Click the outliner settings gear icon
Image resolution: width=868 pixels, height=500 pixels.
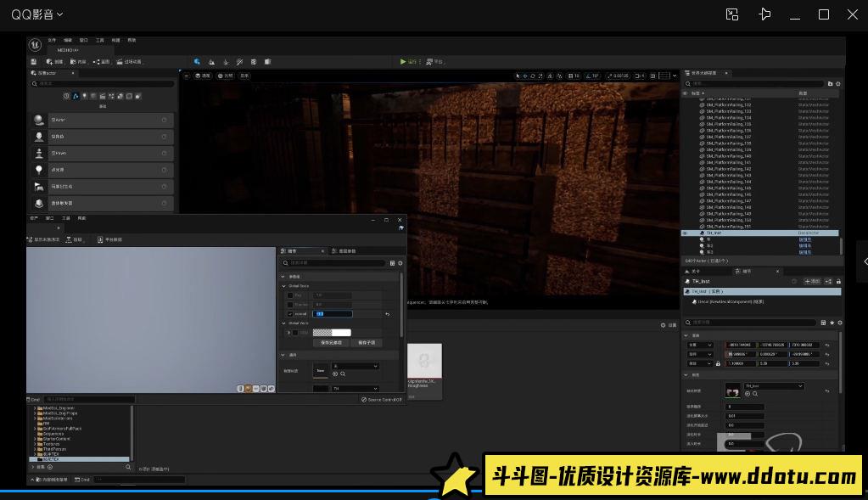(x=838, y=83)
